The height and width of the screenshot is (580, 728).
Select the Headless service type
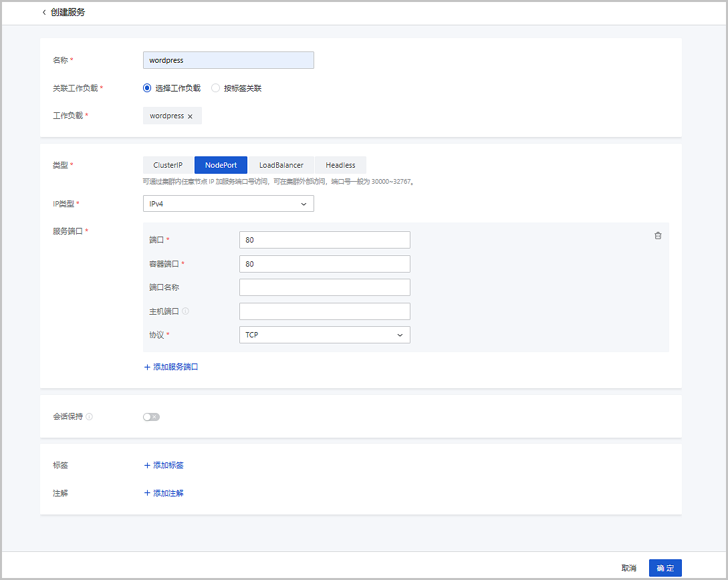pyautogui.click(x=340, y=164)
